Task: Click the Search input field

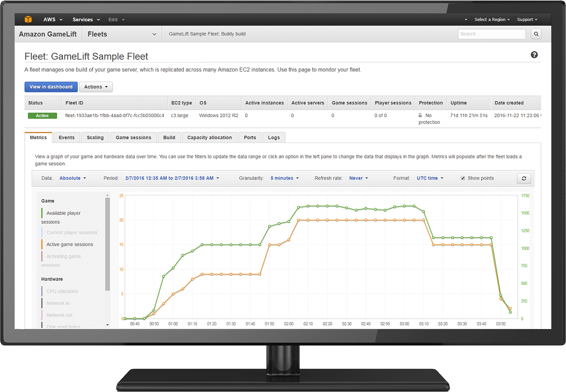Action: coord(492,34)
